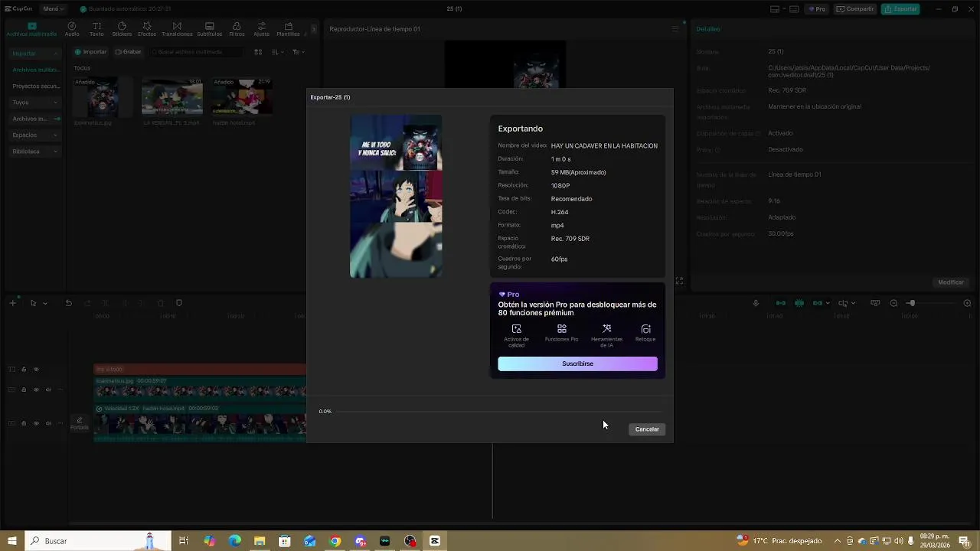Image resolution: width=980 pixels, height=551 pixels.
Task: Click the Compartir button
Action: click(855, 9)
